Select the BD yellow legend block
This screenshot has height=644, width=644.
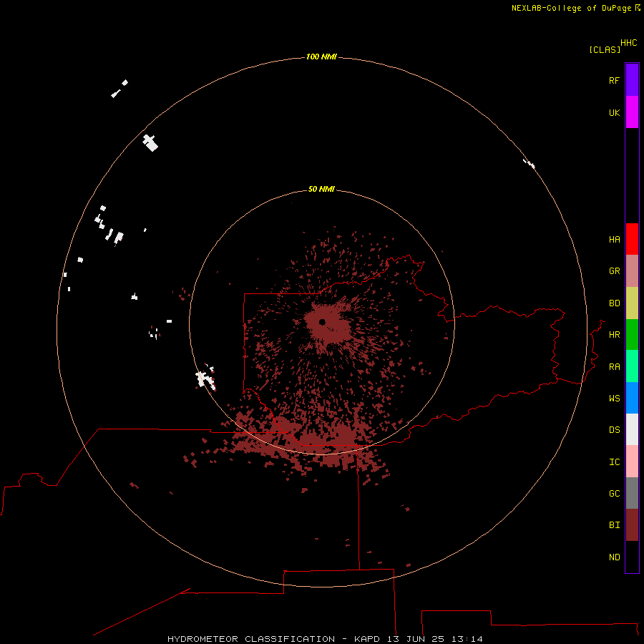[632, 303]
